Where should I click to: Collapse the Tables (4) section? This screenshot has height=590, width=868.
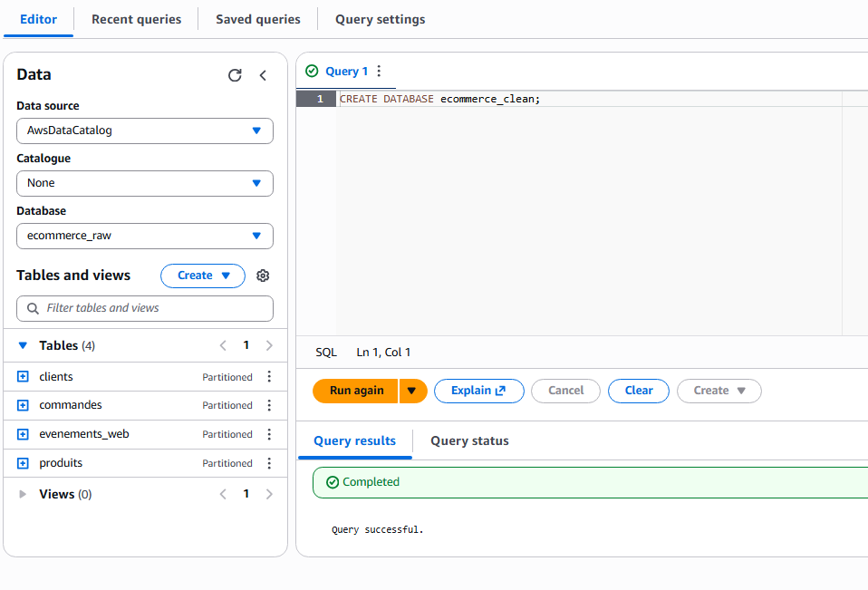[x=23, y=345]
